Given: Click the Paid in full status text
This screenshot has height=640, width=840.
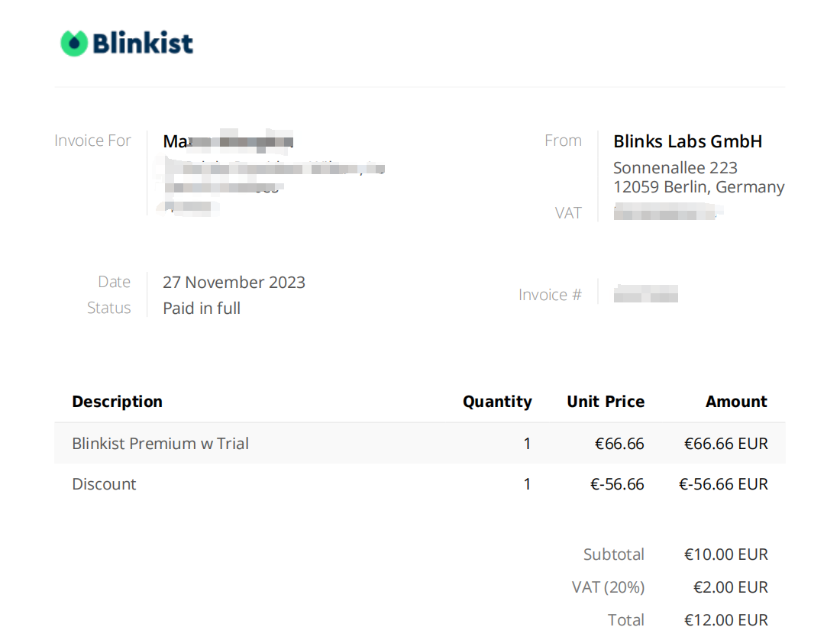Looking at the screenshot, I should (x=202, y=309).
